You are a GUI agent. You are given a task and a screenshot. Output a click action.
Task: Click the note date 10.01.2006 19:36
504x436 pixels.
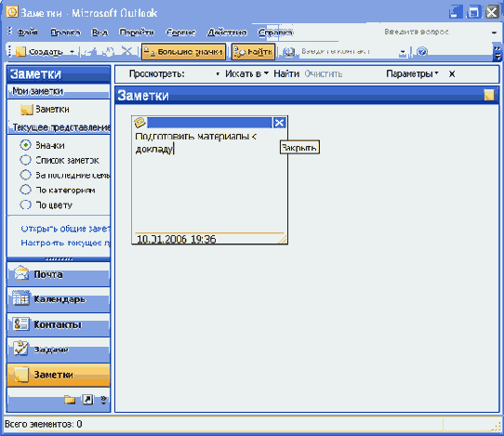click(177, 239)
